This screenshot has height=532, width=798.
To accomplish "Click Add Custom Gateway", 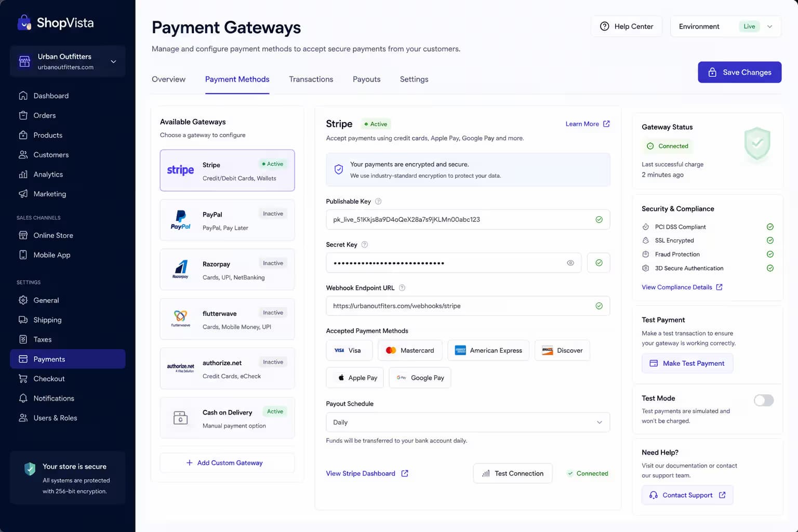I will 227,463.
